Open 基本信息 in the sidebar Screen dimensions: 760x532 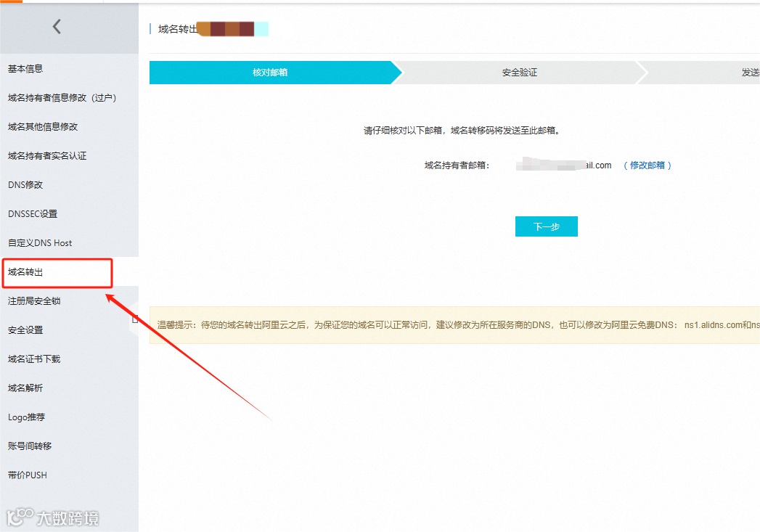(25, 68)
